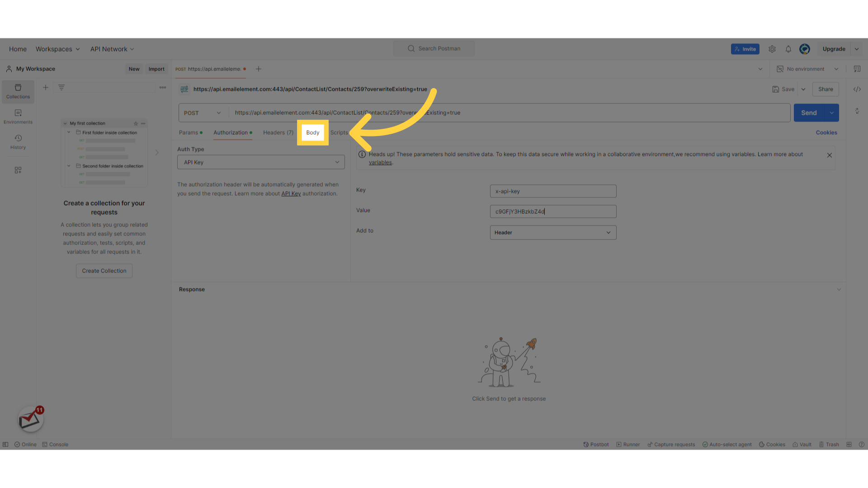
Task: Click the help icon in status bar
Action: click(862, 445)
